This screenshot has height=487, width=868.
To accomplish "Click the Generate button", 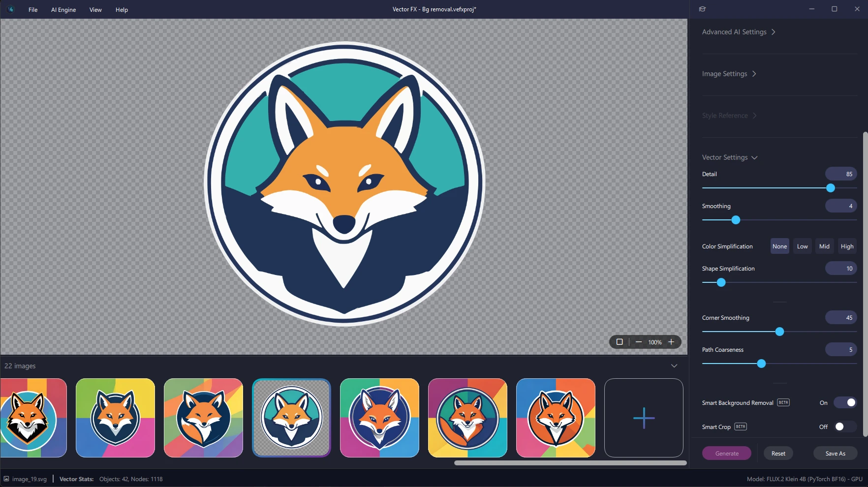I will pos(727,453).
